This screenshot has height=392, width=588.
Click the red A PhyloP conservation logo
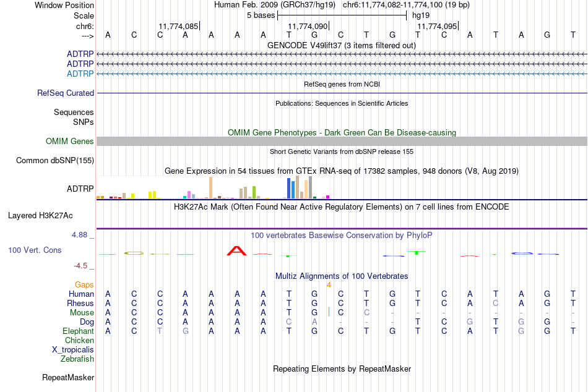(236, 250)
